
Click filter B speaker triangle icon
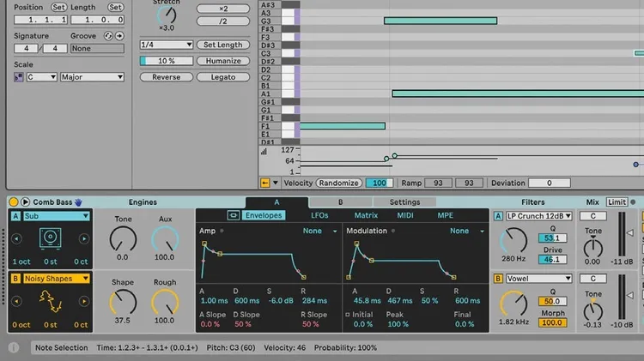[629, 295]
